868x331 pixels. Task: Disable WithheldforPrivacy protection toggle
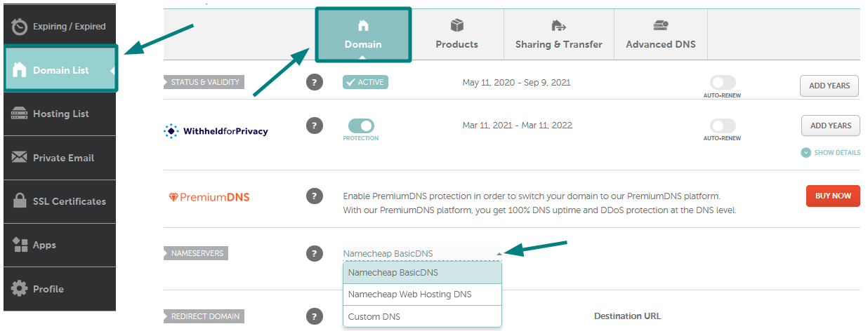(x=361, y=126)
